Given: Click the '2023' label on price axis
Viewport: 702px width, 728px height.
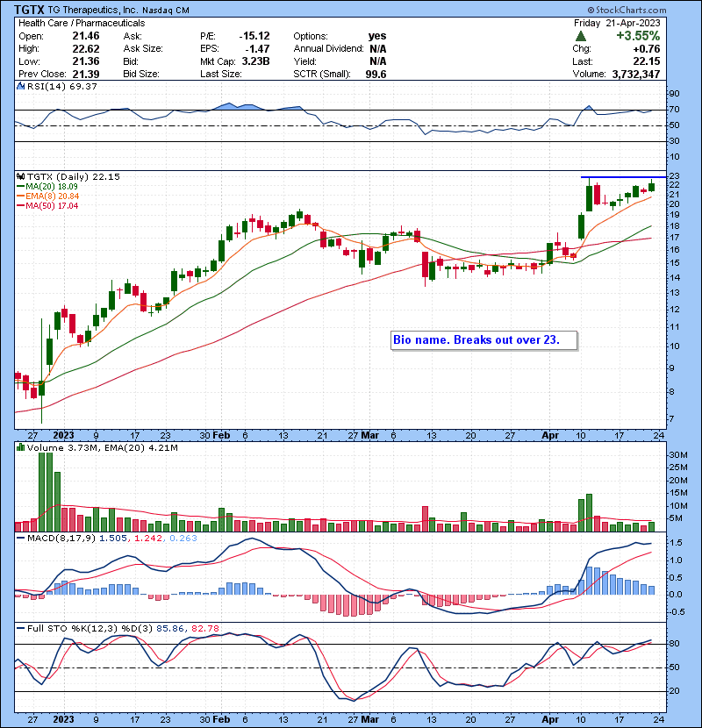Looking at the screenshot, I should pyautogui.click(x=64, y=436).
